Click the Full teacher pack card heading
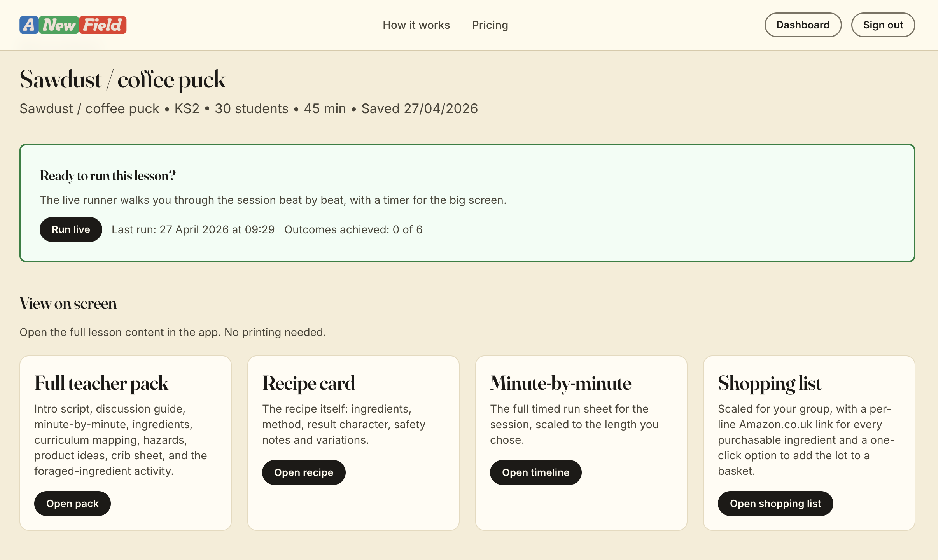The image size is (938, 560). [101, 383]
